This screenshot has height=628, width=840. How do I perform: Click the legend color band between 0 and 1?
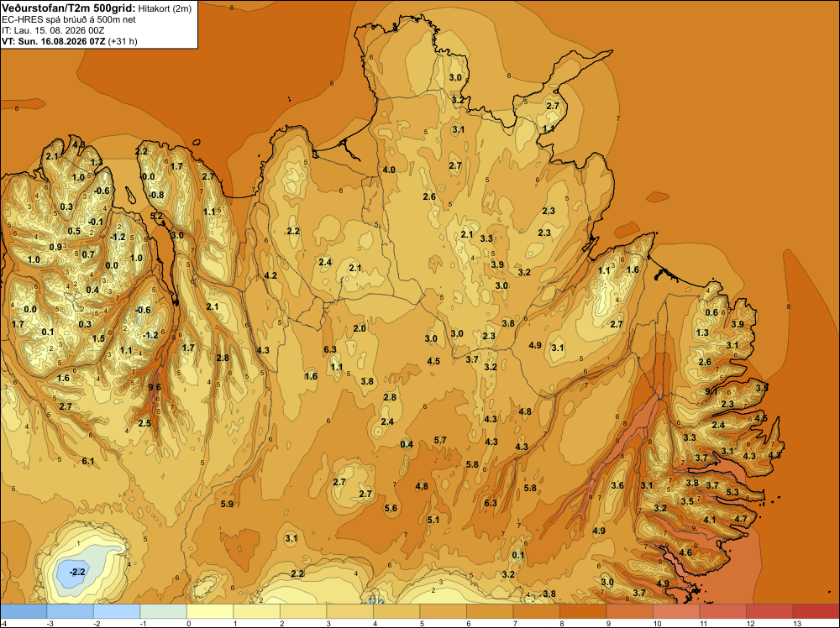pyautogui.click(x=210, y=611)
